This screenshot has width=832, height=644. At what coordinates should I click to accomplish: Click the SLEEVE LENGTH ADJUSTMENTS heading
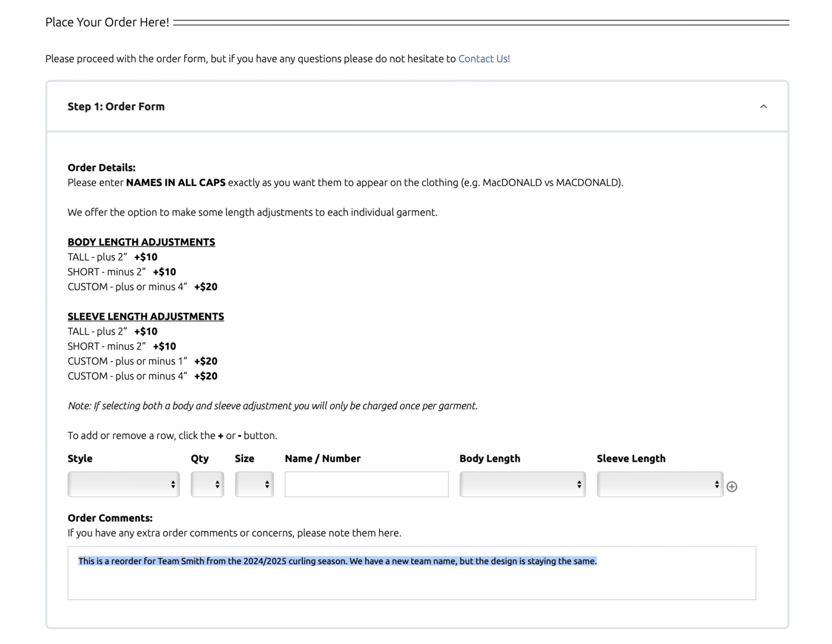click(146, 316)
